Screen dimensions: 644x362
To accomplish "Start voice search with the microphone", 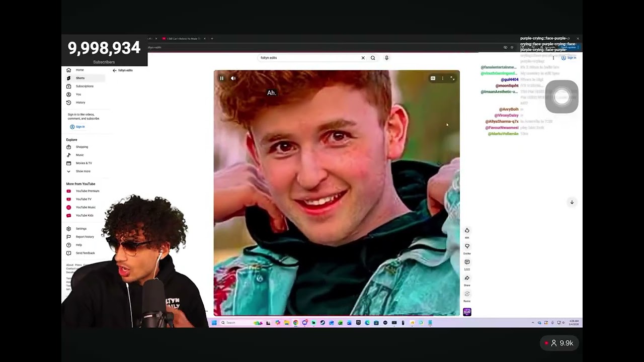I will pyautogui.click(x=386, y=58).
